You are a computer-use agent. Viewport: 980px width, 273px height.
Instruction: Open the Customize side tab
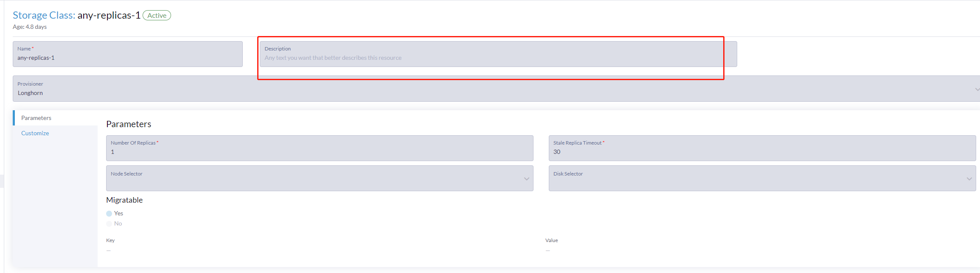(x=35, y=133)
